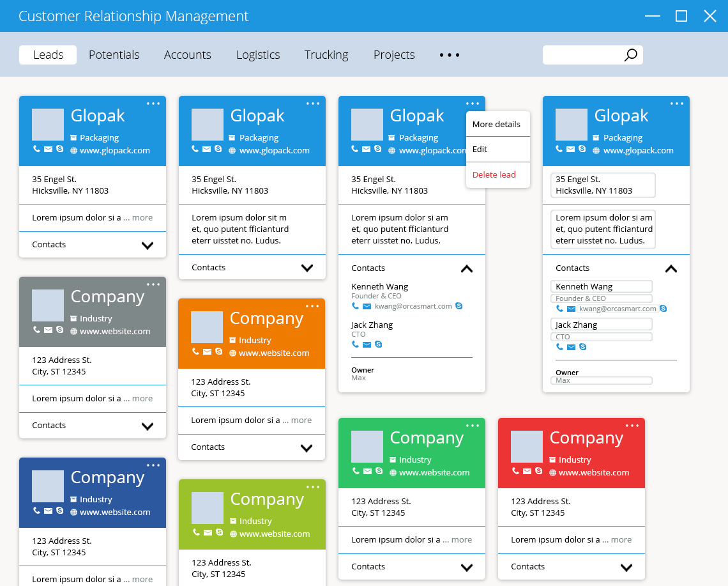Click phone icon on red Company card
The image size is (728, 586).
coord(515,471)
